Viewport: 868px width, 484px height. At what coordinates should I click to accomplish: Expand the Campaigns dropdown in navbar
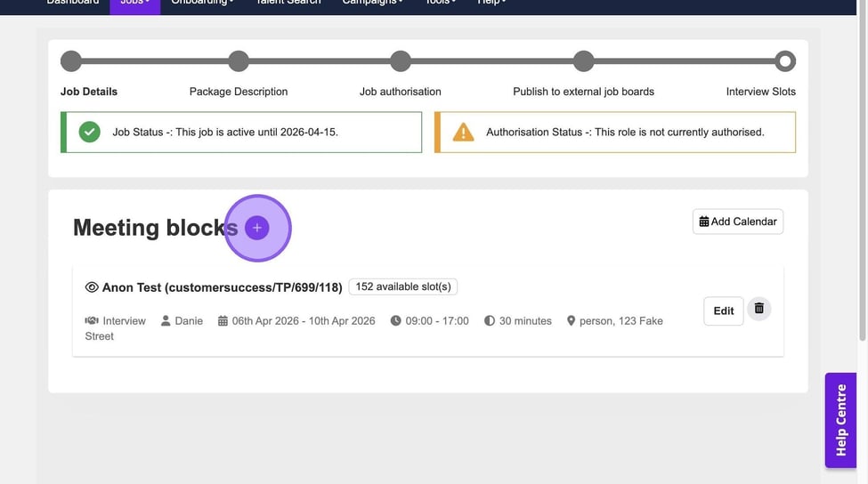(372, 3)
